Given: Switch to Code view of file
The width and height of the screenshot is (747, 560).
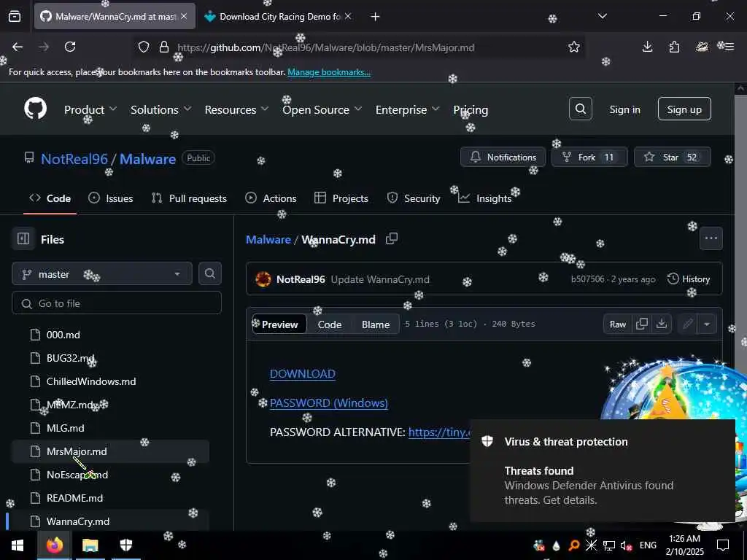Looking at the screenshot, I should (329, 324).
